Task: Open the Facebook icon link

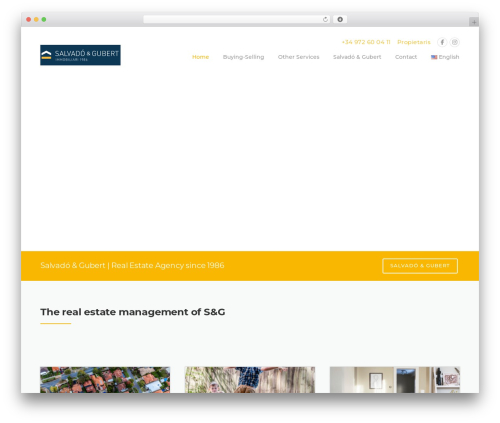Action: pos(442,42)
